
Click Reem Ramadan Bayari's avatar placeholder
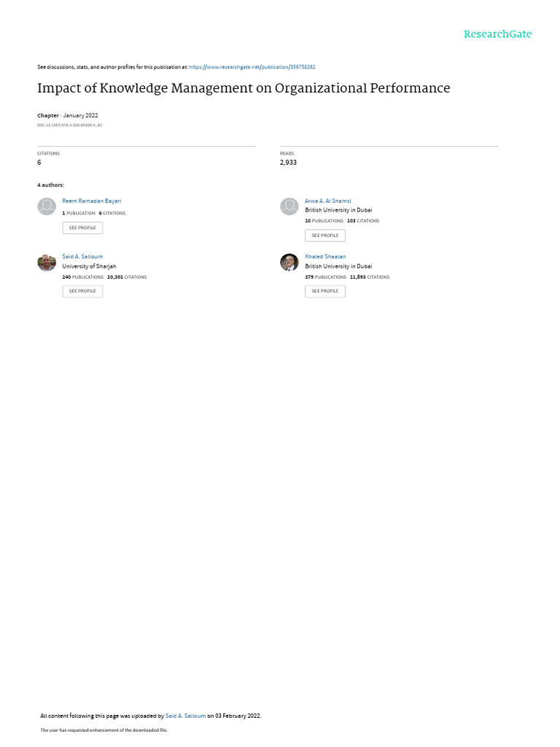point(47,206)
